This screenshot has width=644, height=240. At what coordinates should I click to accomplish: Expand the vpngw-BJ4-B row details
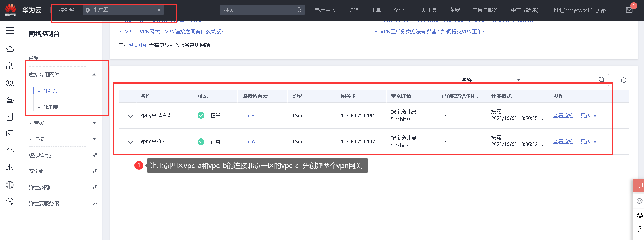130,116
